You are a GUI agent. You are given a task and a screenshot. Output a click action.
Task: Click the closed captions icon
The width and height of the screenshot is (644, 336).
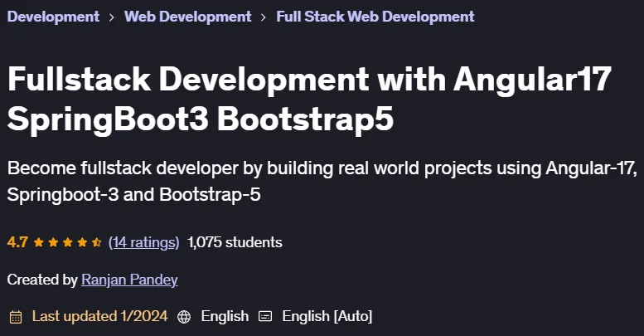coord(265,316)
